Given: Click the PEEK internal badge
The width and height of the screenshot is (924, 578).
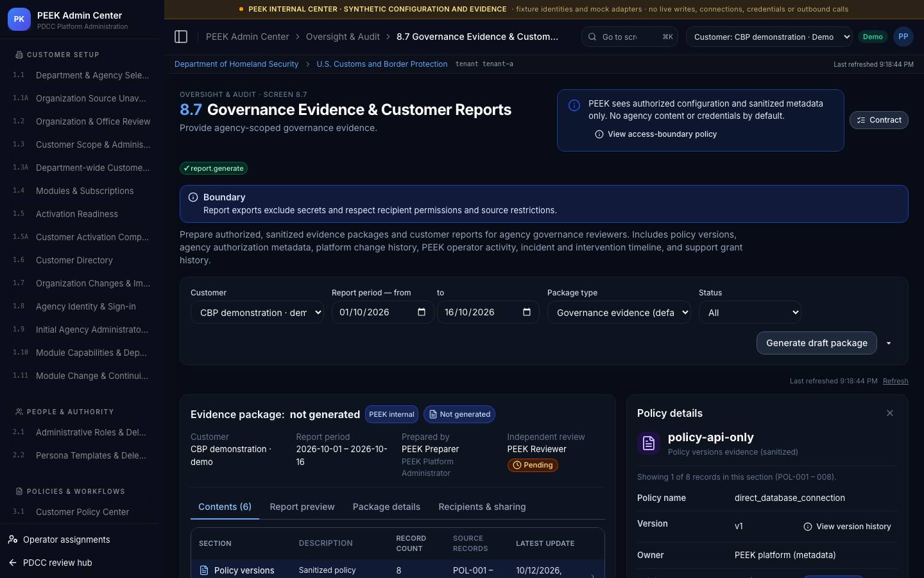Looking at the screenshot, I should pos(391,414).
